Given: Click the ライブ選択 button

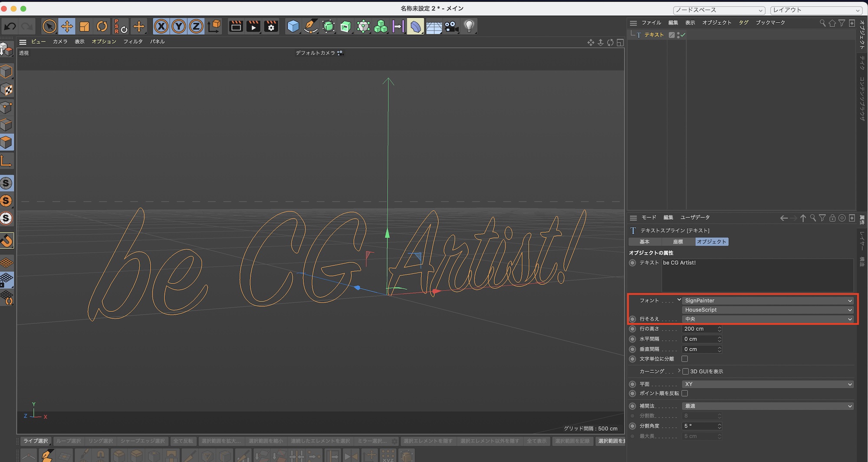Looking at the screenshot, I should tap(36, 441).
